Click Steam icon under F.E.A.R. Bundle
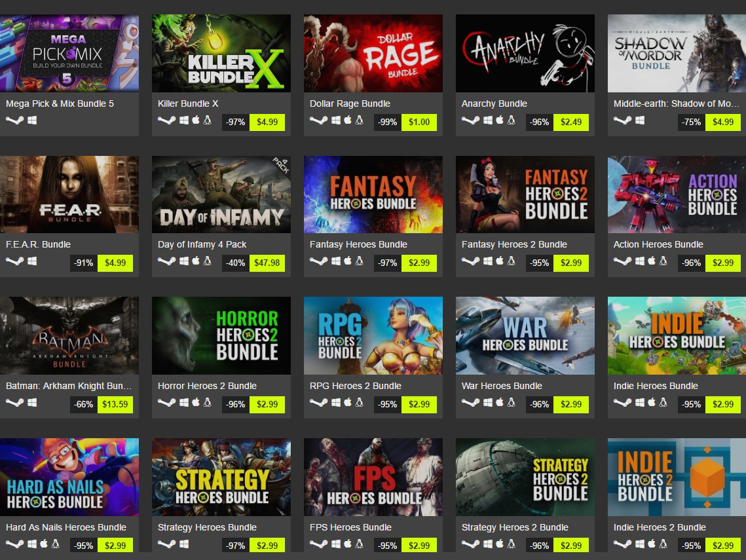This screenshot has height=560, width=746. pyautogui.click(x=15, y=261)
